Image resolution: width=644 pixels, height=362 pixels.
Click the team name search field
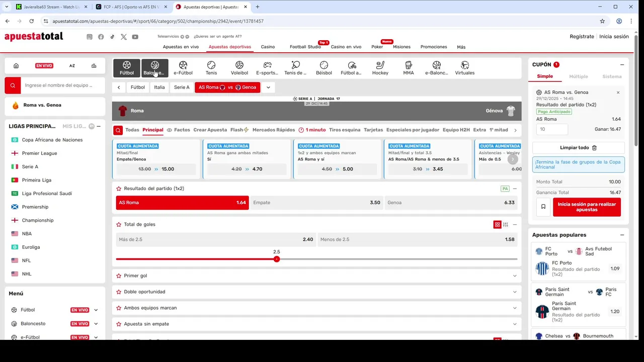pyautogui.click(x=63, y=85)
